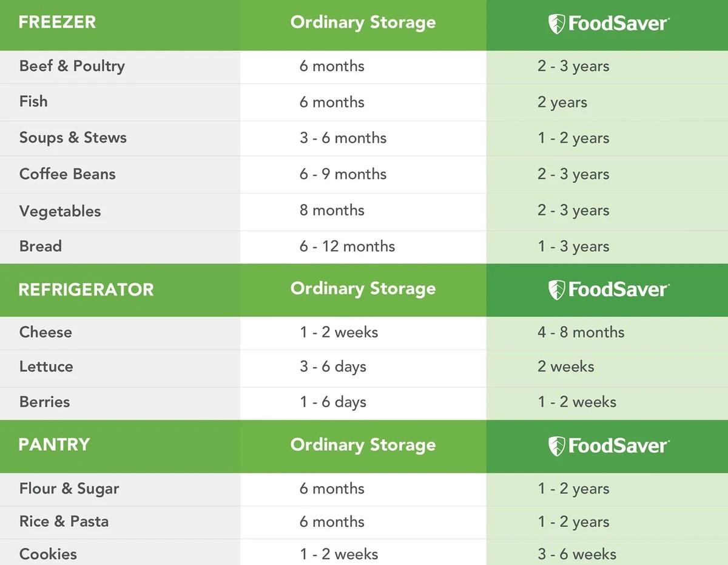This screenshot has height=565, width=728.
Task: Click the Soups & Stews row label
Action: [x=73, y=138]
